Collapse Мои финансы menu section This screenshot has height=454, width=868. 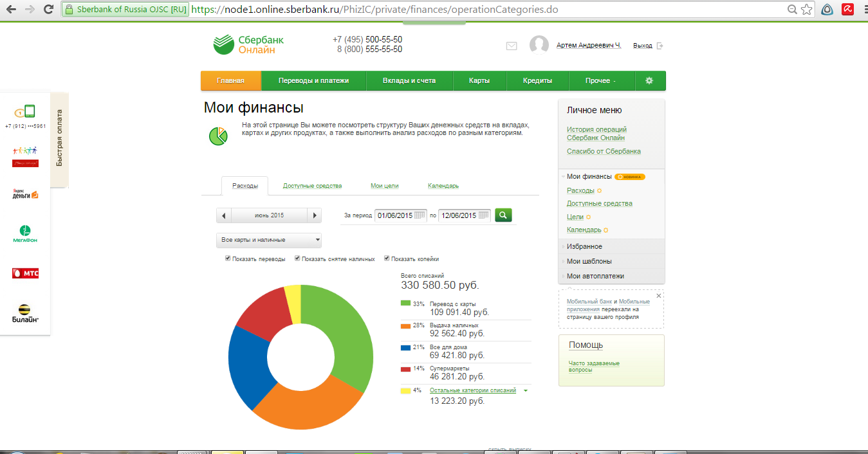pos(589,176)
